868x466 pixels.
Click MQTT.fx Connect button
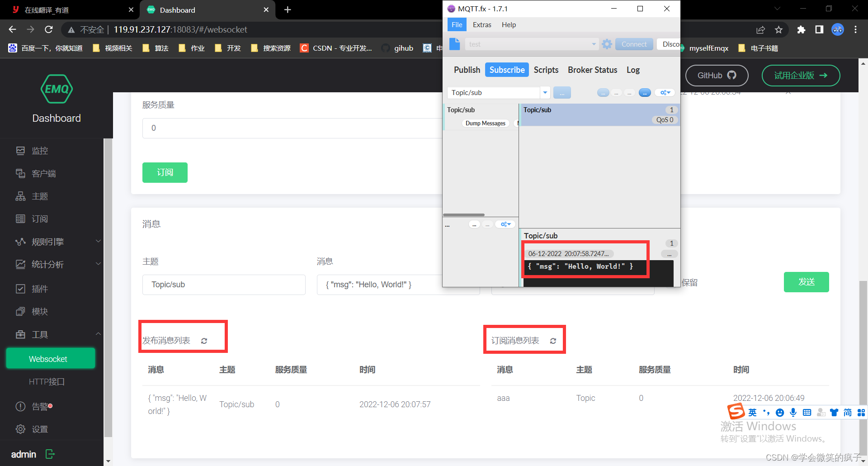pos(634,44)
